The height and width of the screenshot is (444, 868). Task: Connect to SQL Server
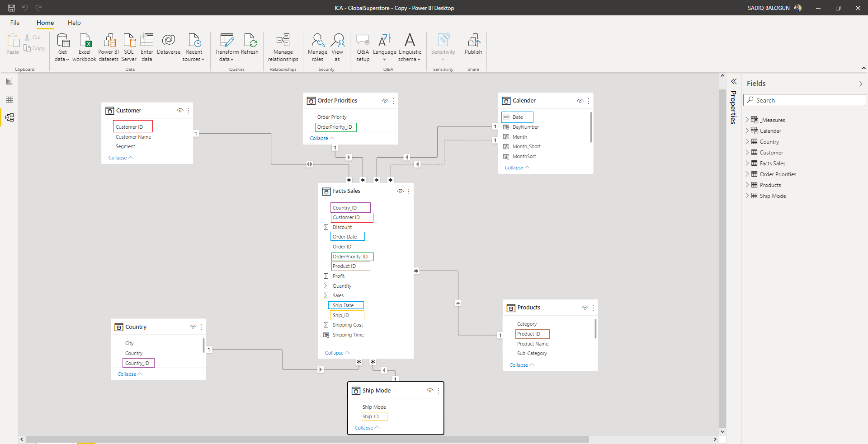click(x=129, y=47)
